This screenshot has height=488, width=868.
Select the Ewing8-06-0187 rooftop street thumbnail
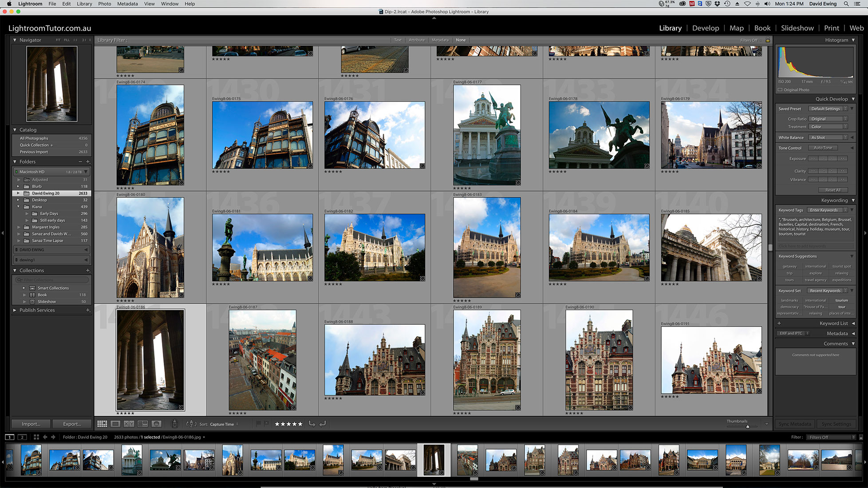pos(262,360)
